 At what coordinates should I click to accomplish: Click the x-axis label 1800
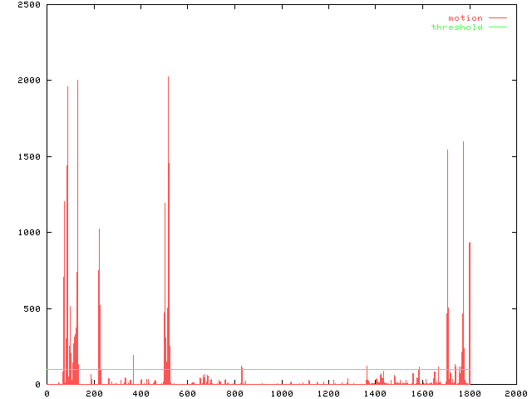point(469,393)
